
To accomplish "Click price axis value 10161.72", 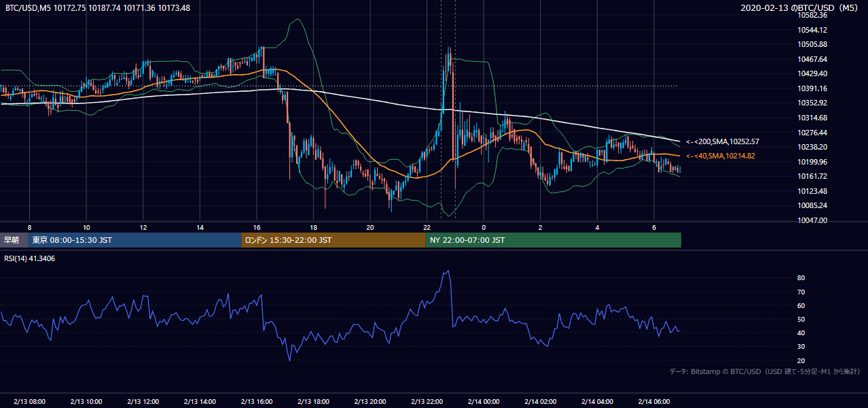I will (x=813, y=176).
